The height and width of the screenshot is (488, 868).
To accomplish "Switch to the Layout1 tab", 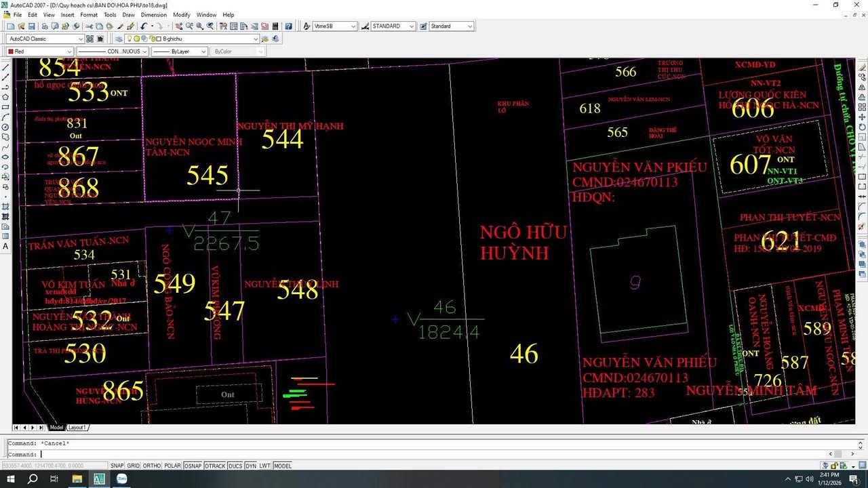I will pos(77,428).
